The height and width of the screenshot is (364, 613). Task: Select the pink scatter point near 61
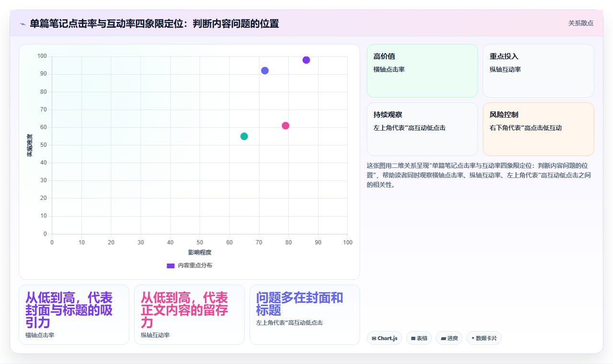tap(285, 126)
